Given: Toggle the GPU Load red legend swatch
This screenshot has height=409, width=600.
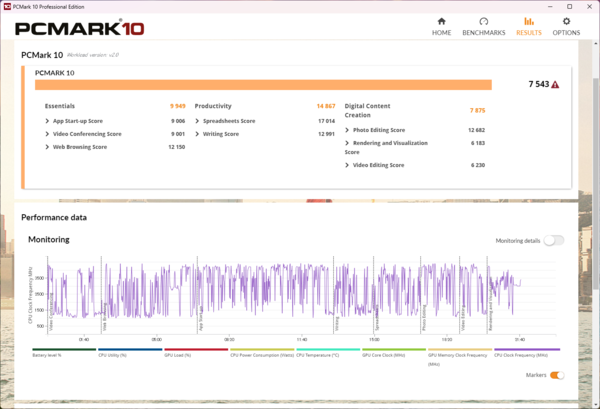Looking at the screenshot, I should pyautogui.click(x=196, y=349).
